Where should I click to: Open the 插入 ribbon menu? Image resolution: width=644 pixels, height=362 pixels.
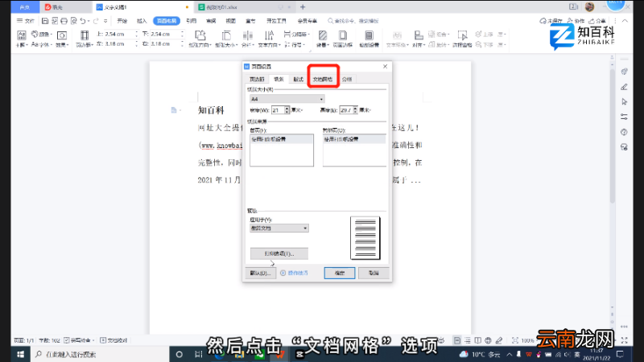(142, 21)
